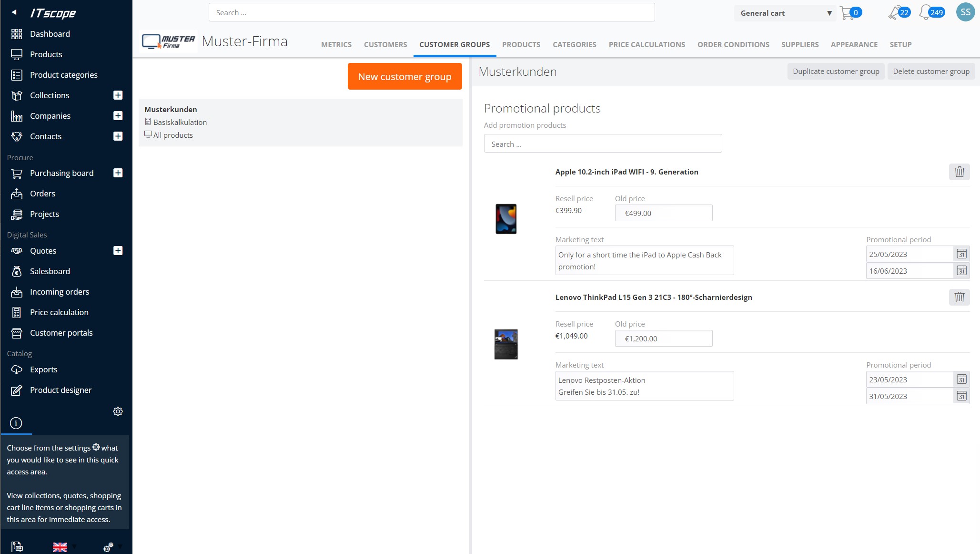Open the Purchasing board
This screenshot has width=980, height=554.
tap(61, 173)
